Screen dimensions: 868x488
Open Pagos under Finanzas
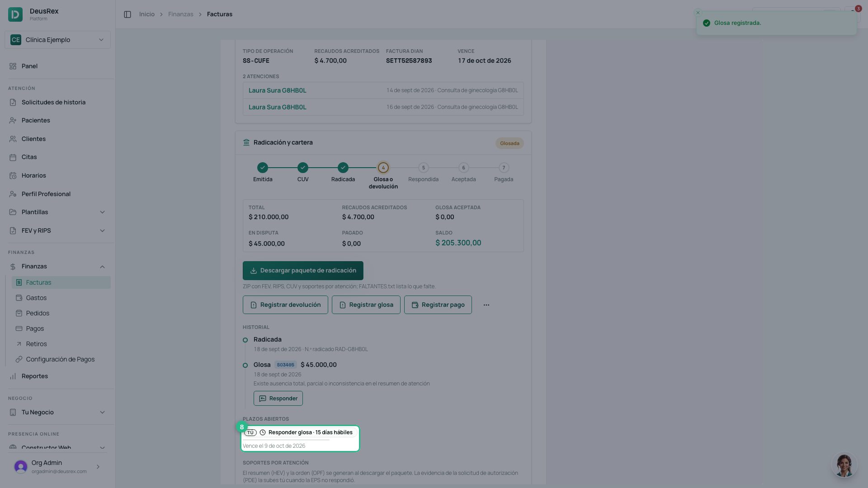point(61,329)
